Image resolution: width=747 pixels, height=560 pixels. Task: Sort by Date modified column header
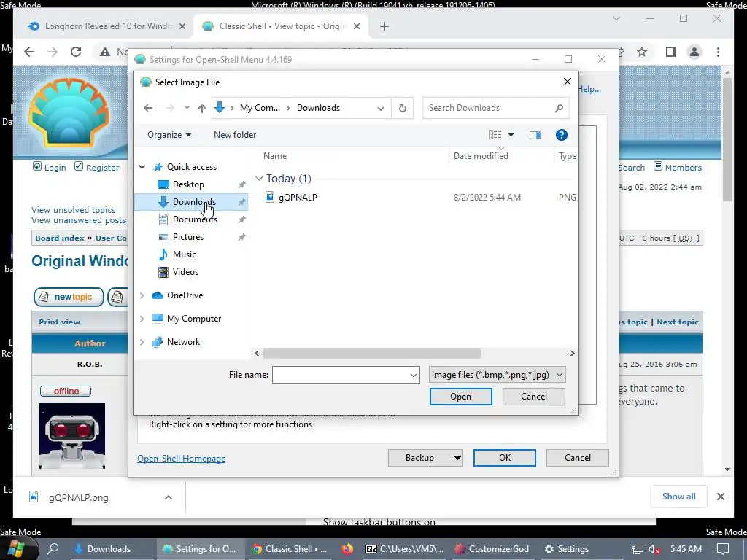click(481, 156)
